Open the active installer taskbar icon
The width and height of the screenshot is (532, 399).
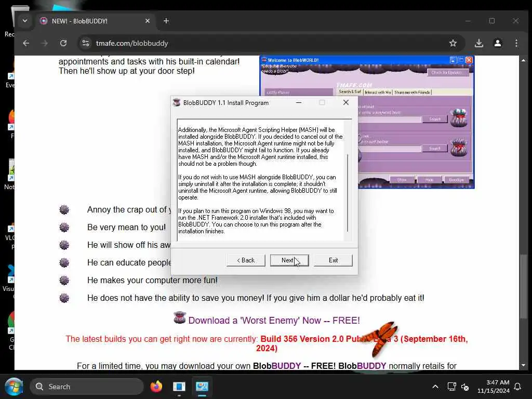point(202,387)
